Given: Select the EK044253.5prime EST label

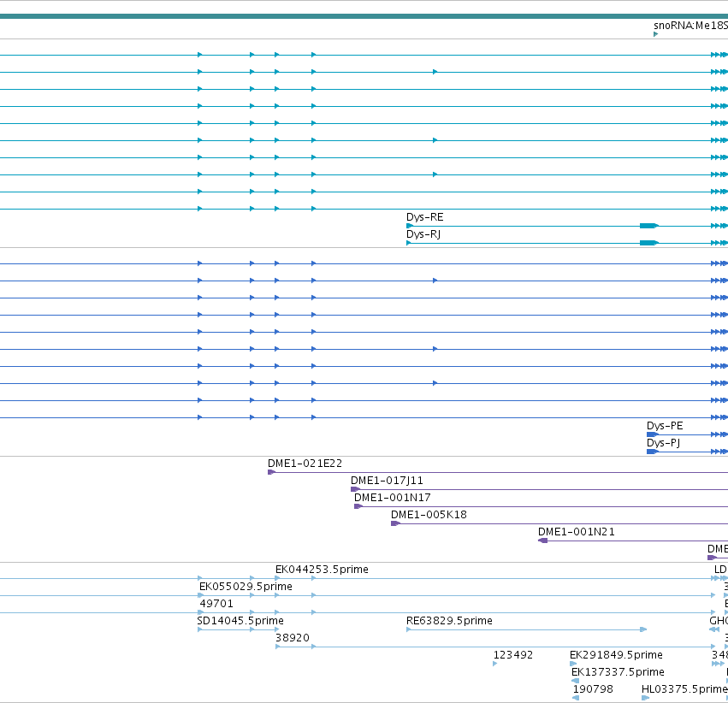Looking at the screenshot, I should (x=322, y=570).
